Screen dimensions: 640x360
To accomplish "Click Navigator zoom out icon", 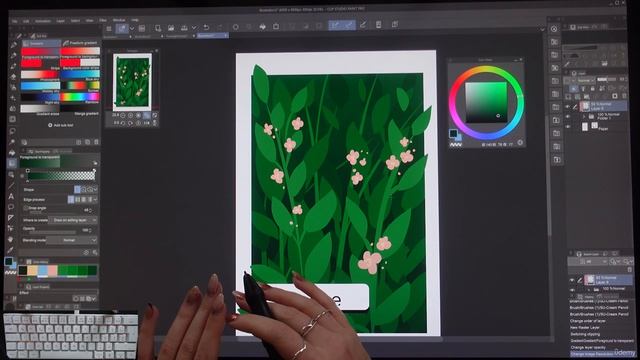I will [123, 116].
